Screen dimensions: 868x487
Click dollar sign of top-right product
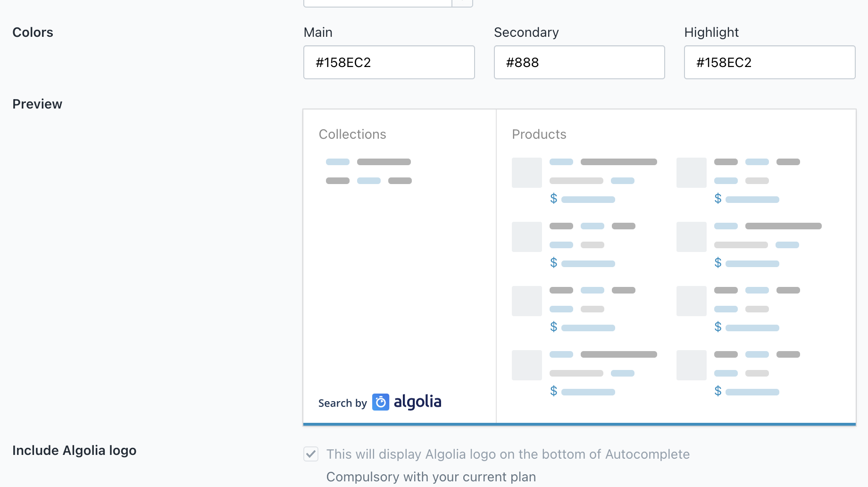[718, 199]
